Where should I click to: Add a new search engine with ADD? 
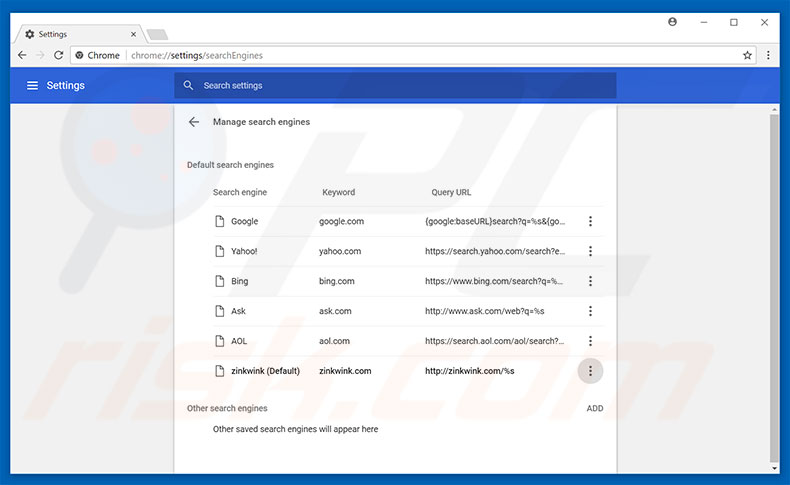[x=595, y=408]
